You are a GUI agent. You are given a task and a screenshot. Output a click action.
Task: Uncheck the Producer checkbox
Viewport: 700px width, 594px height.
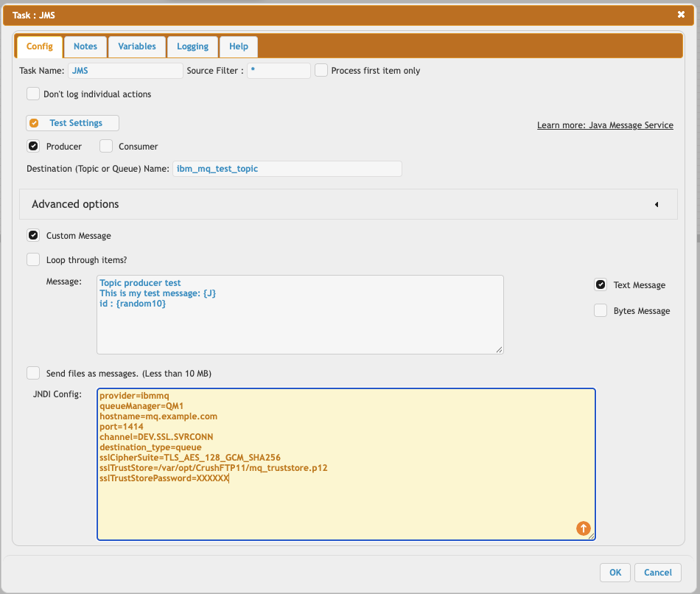pos(33,146)
